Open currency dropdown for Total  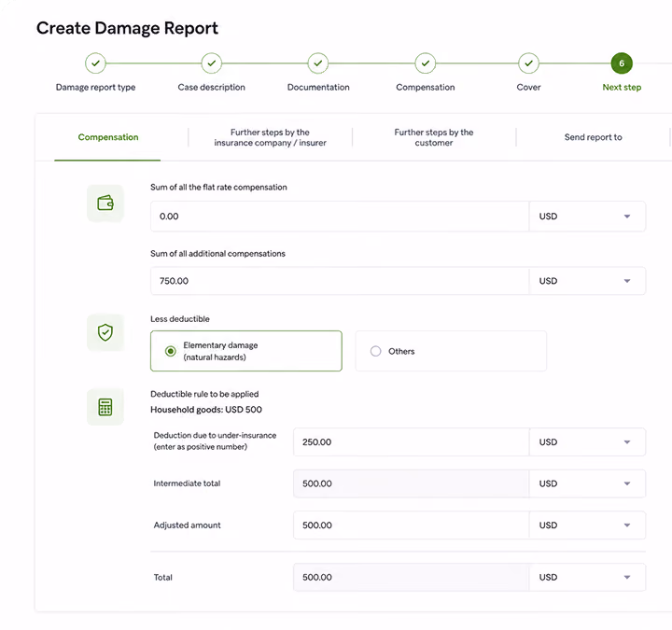(588, 578)
